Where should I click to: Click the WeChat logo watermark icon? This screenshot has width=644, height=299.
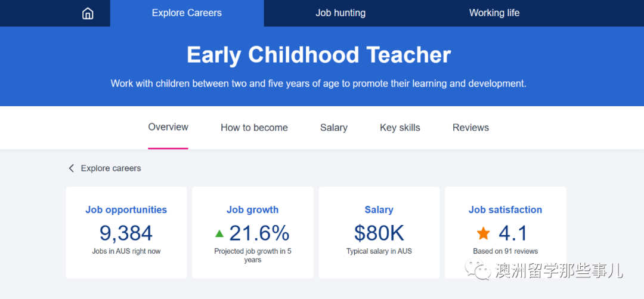pyautogui.click(x=478, y=269)
